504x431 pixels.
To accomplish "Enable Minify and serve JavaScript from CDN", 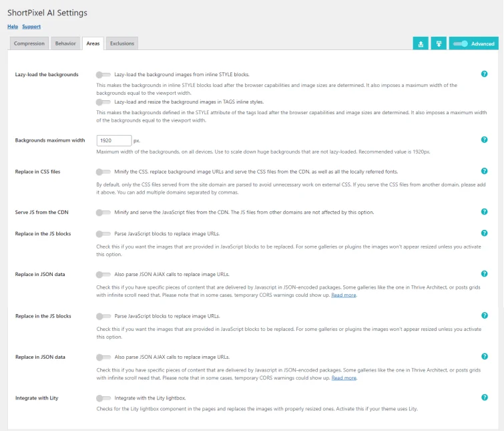I will pos(103,212).
